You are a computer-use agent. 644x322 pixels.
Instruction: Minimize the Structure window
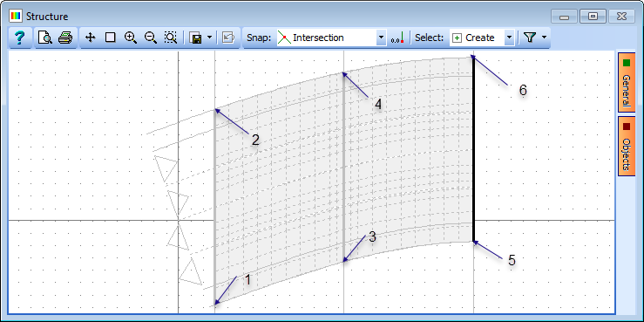click(x=565, y=17)
